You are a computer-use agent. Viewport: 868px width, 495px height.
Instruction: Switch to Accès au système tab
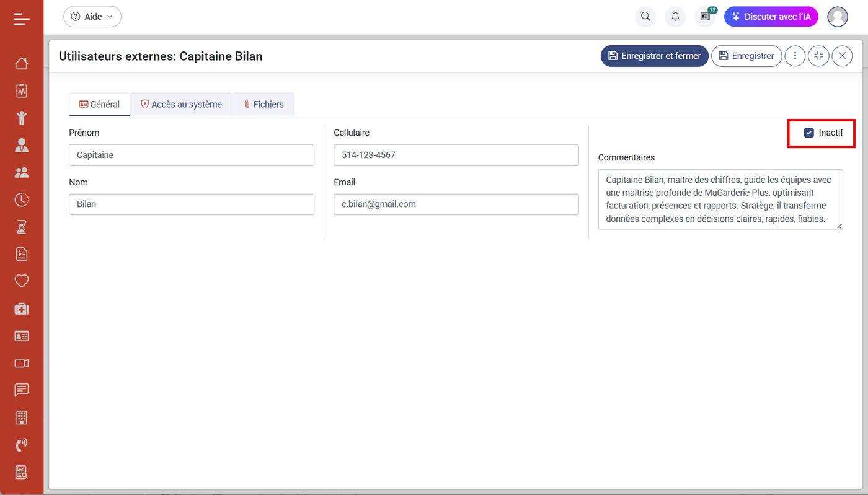pyautogui.click(x=181, y=104)
